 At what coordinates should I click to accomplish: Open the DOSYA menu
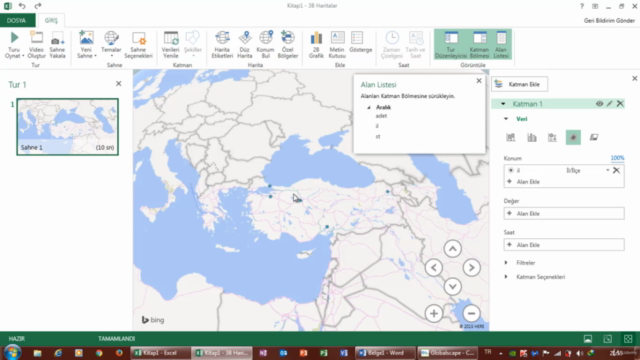tap(17, 20)
